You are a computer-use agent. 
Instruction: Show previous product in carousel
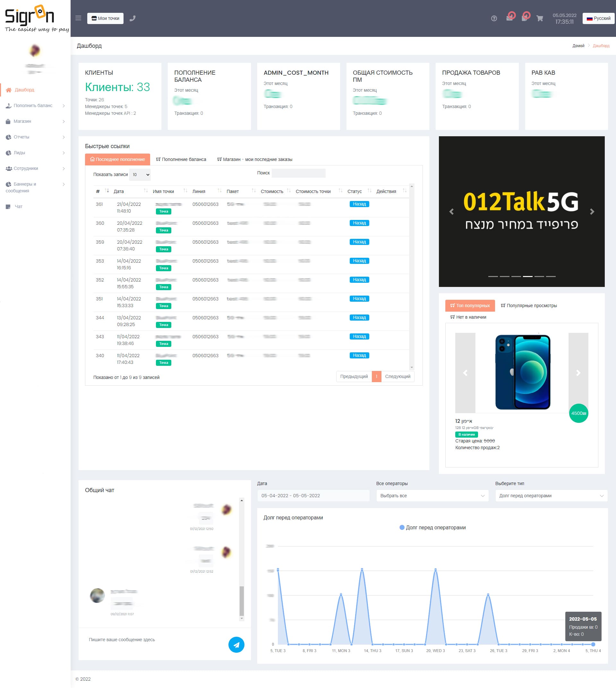pos(465,373)
